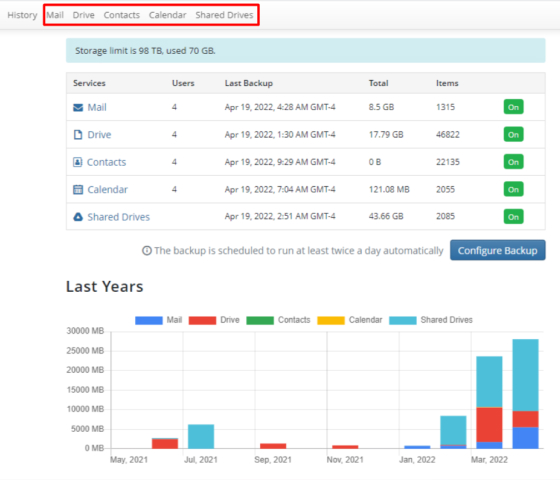Screen dimensions: 560x480
Task: Open the Shared Drives service link
Action: pos(119,217)
